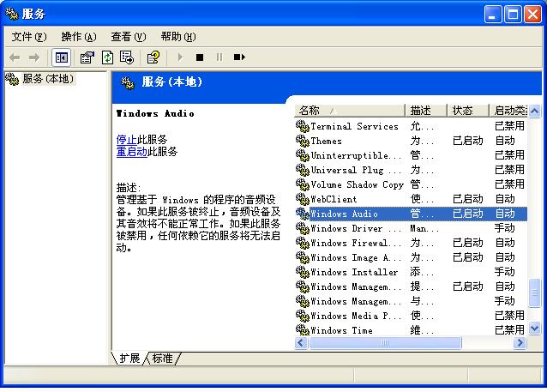Switch to the 标准 tab
This screenshot has height=392, width=547.
click(x=163, y=359)
